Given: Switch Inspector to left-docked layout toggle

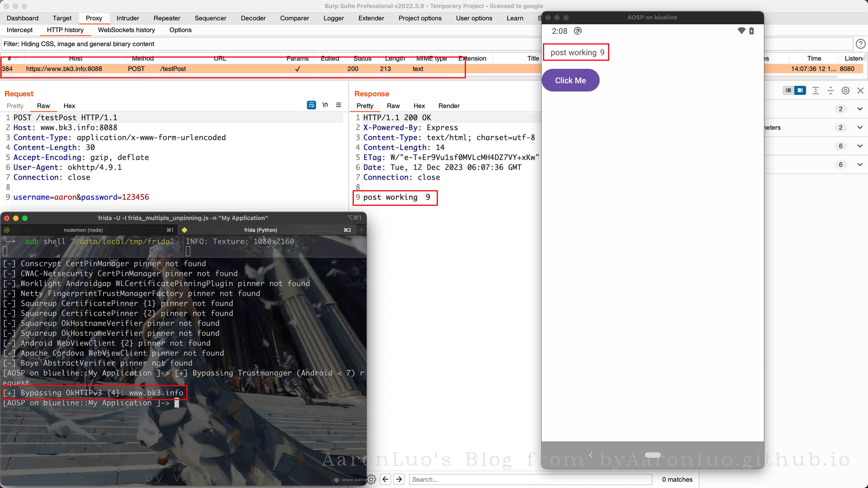Looking at the screenshot, I should pos(788,91).
